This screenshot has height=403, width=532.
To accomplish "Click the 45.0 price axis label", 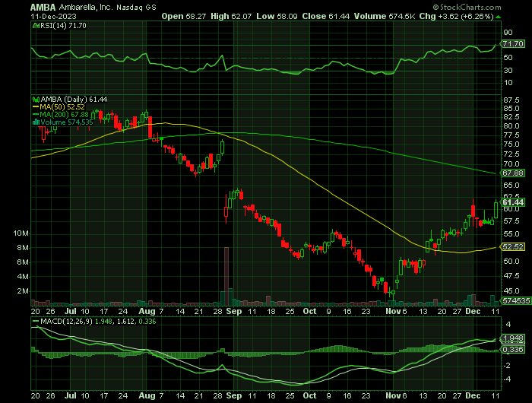I will tap(512, 291).
